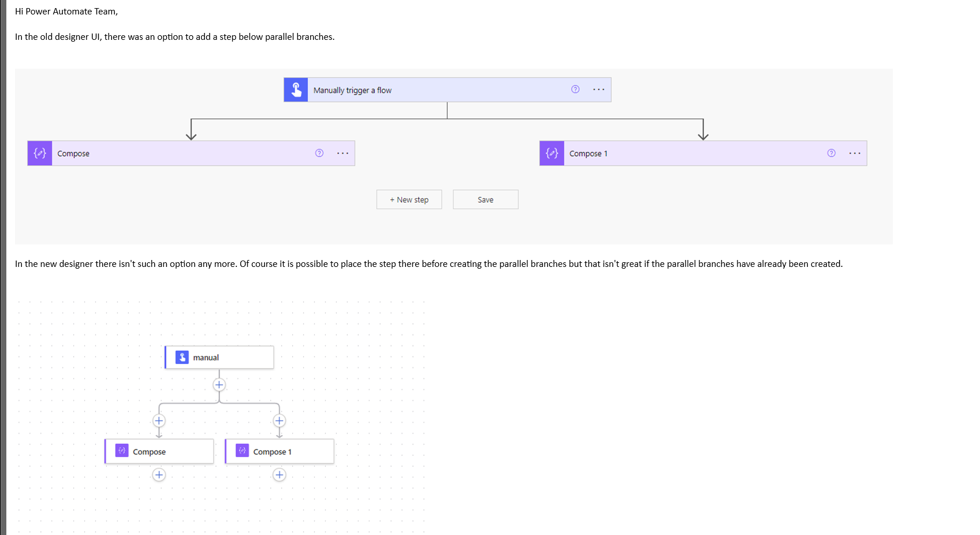
Task: Open the ellipsis menu on the Compose action
Action: pos(343,153)
